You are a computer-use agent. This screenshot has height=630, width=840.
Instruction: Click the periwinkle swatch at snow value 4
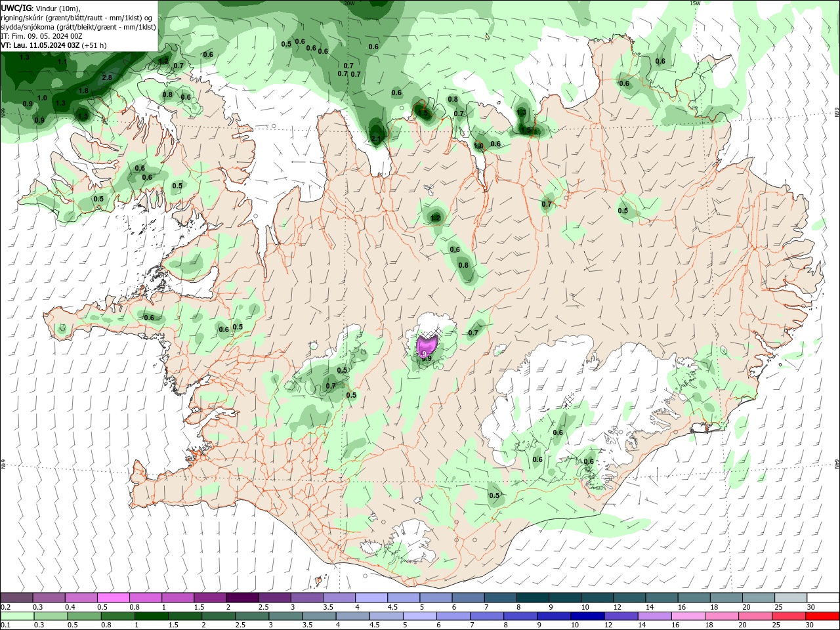click(371, 598)
